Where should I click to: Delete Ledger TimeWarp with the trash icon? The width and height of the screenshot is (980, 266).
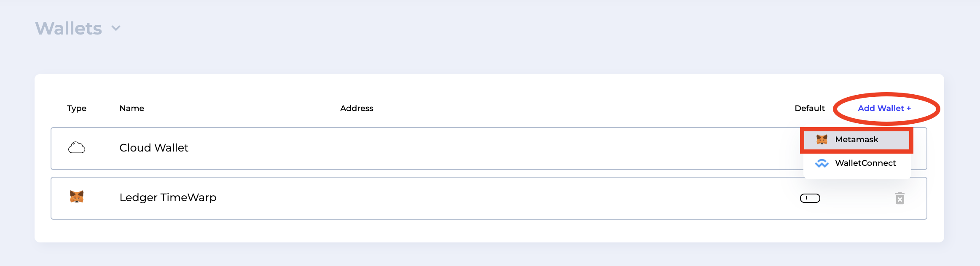coord(900,198)
